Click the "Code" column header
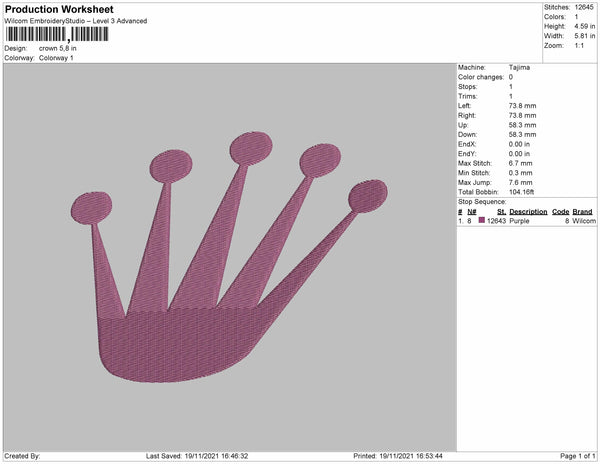This screenshot has height=464, width=600. 561,212
